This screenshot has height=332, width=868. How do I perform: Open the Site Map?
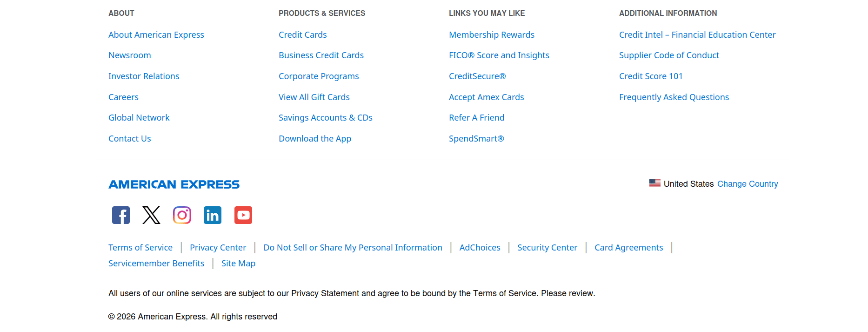click(238, 264)
